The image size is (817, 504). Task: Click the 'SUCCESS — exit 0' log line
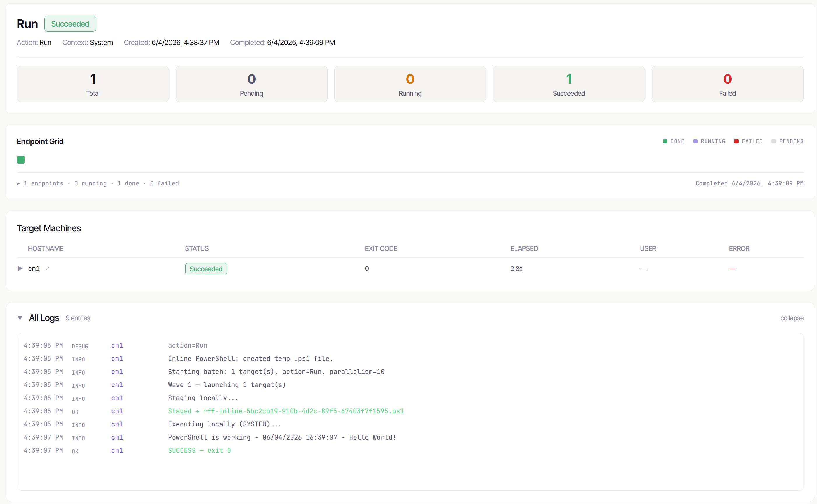(x=199, y=451)
